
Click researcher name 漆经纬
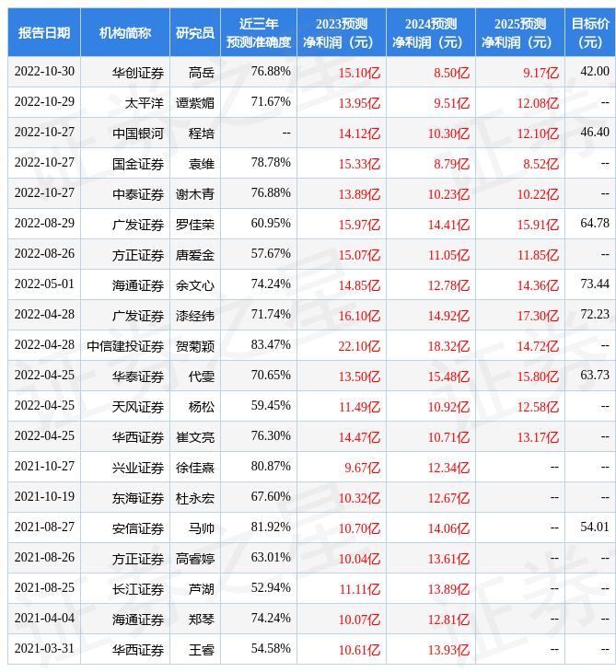[x=195, y=317]
